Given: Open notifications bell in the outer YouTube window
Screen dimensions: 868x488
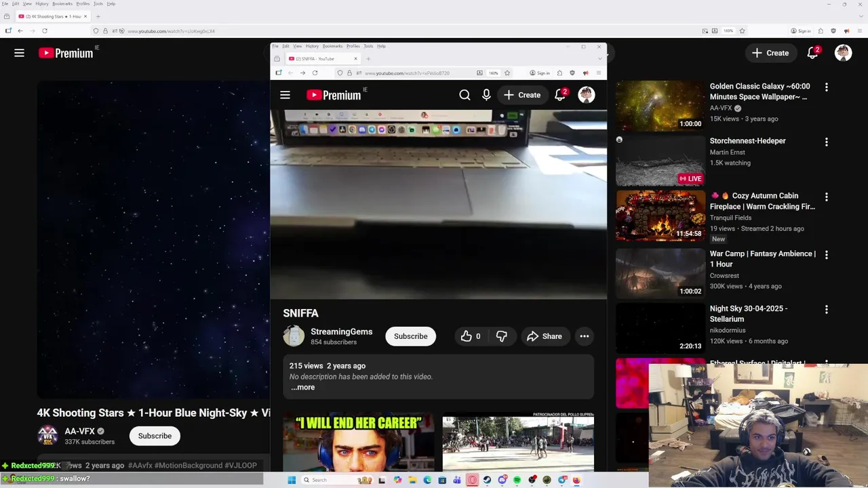Looking at the screenshot, I should 812,53.
